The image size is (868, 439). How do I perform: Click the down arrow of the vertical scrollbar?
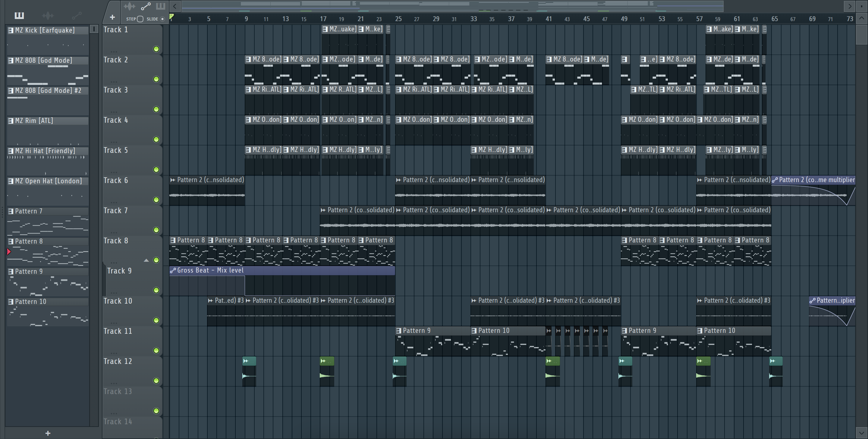(861, 432)
